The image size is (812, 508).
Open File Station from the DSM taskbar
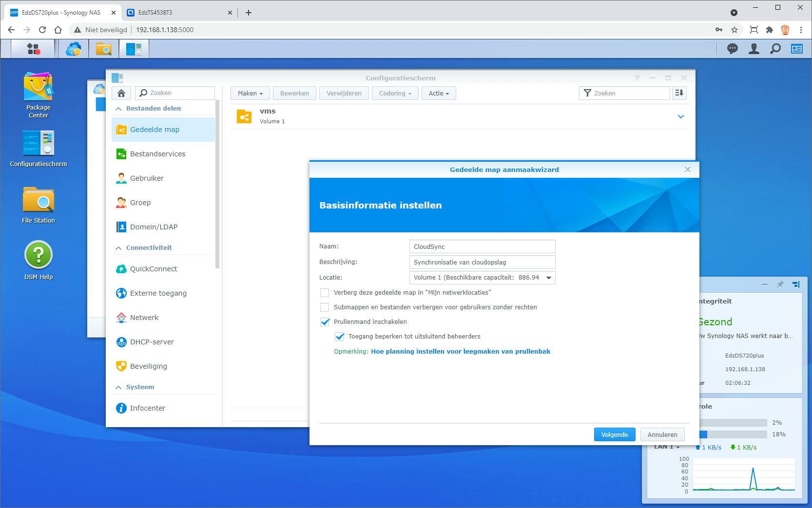click(x=104, y=49)
